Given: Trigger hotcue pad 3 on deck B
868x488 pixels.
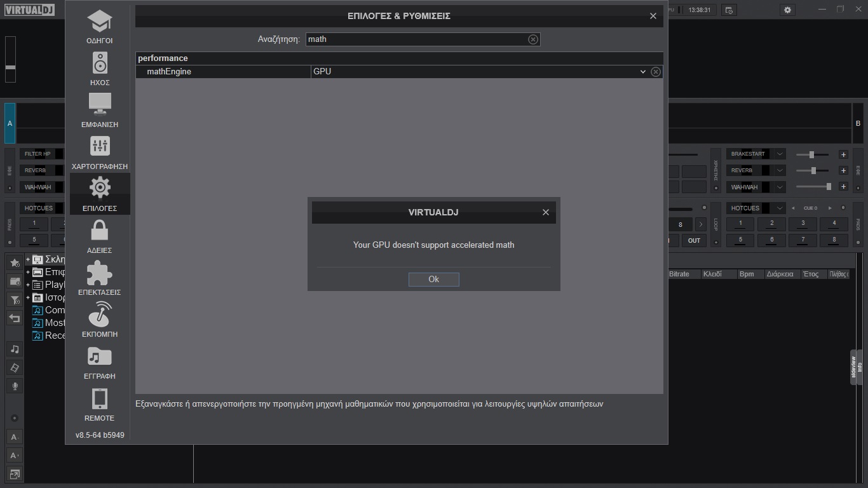Looking at the screenshot, I should point(803,223).
